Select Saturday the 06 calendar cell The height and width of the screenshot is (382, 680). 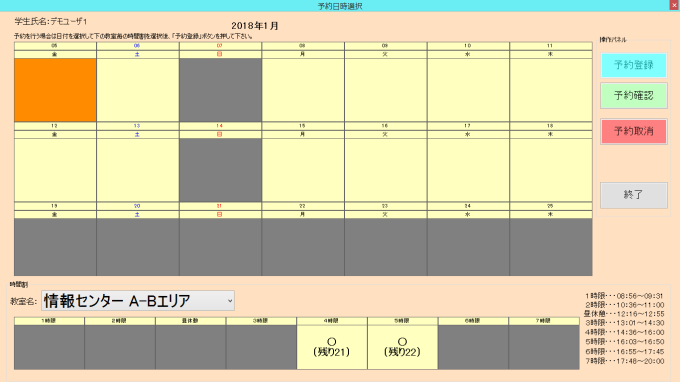click(137, 90)
